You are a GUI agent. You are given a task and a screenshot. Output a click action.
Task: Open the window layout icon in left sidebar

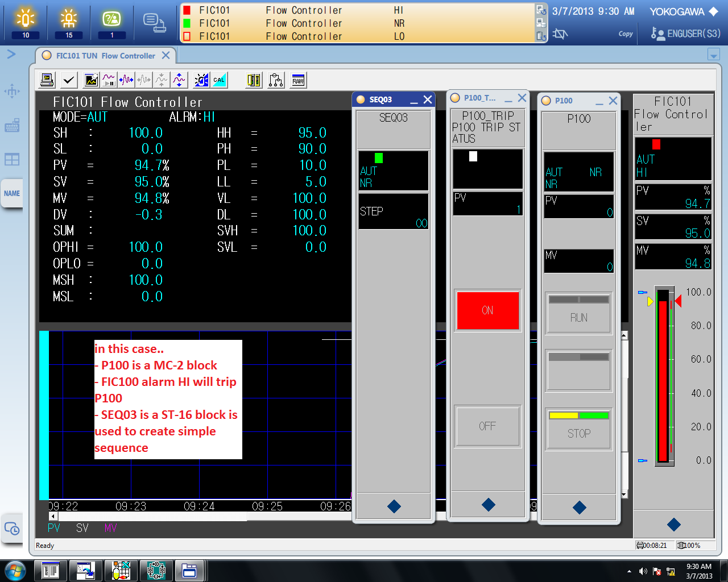point(12,160)
